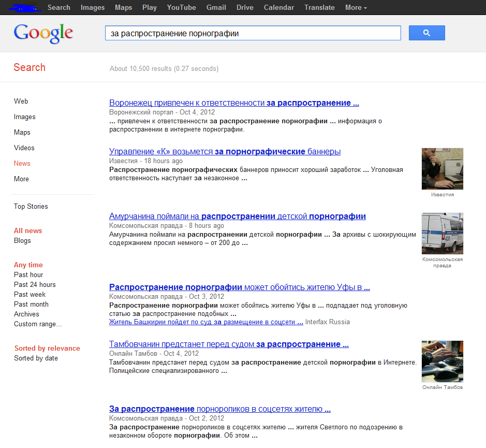Switch to Sorted by date

pos(36,358)
